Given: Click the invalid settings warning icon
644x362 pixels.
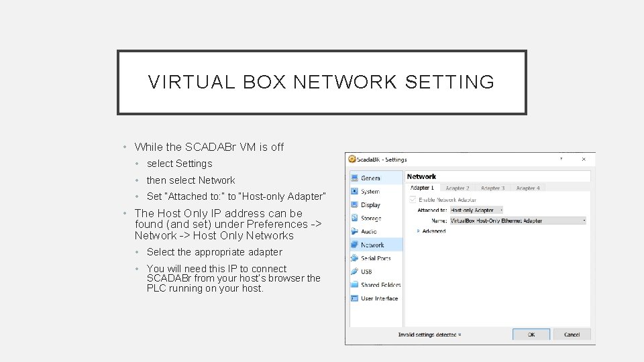Looking at the screenshot, I should tap(460, 335).
